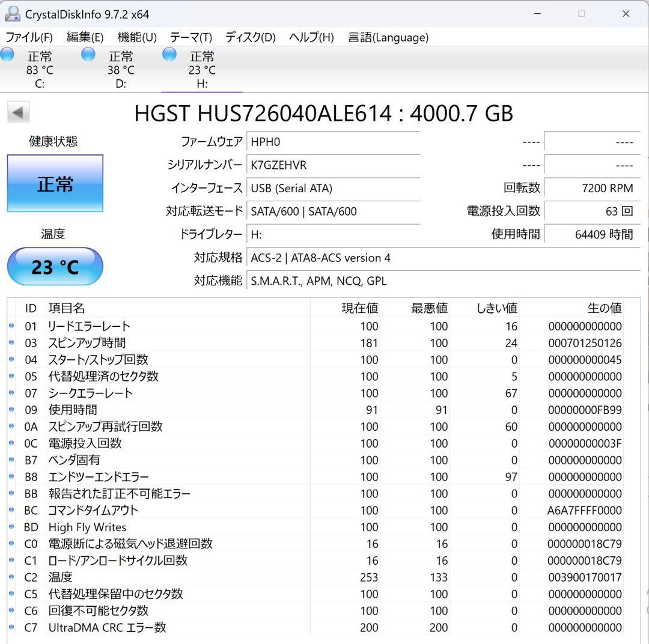Screen dimensions: 649x644
Task: Open the ファイル(F) menu
Action: [28, 37]
